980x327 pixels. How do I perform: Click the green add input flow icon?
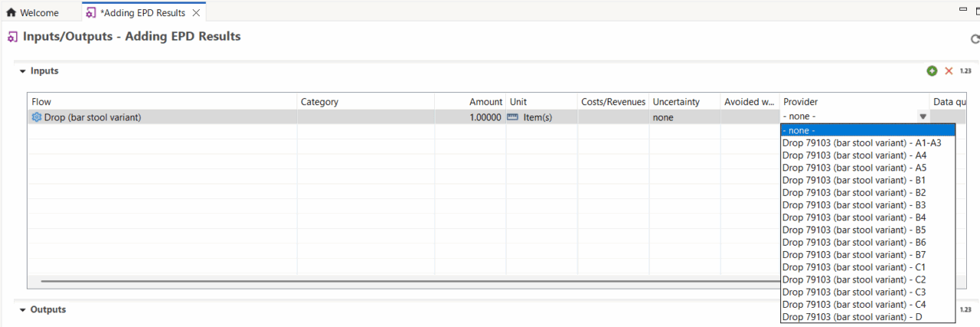pos(932,70)
